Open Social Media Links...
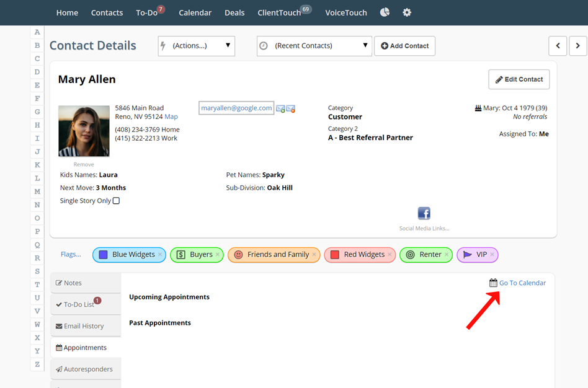588x388 pixels. pos(424,228)
